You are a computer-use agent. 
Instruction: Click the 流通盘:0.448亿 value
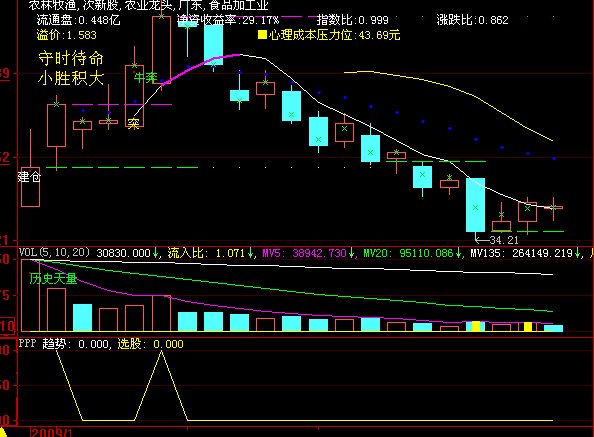(x=78, y=20)
